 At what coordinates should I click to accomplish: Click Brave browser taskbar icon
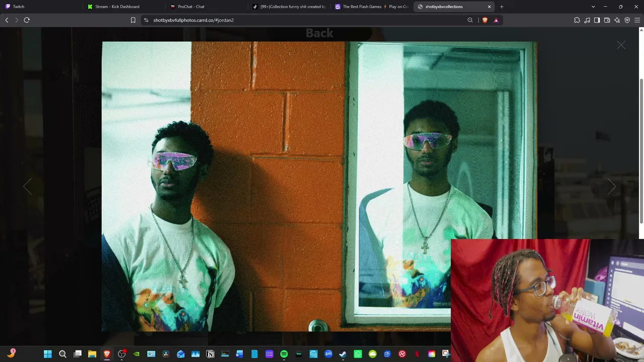tap(107, 354)
